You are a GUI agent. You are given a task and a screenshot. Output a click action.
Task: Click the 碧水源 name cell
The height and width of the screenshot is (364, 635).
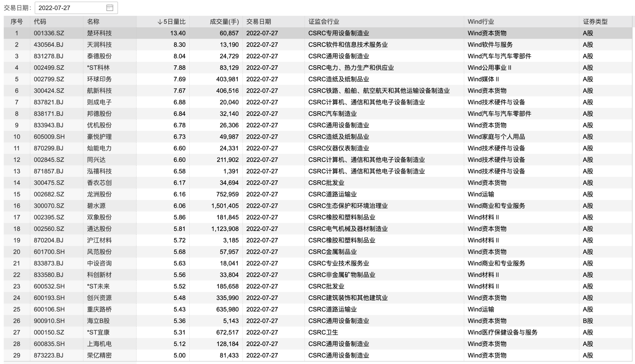pyautogui.click(x=96, y=206)
